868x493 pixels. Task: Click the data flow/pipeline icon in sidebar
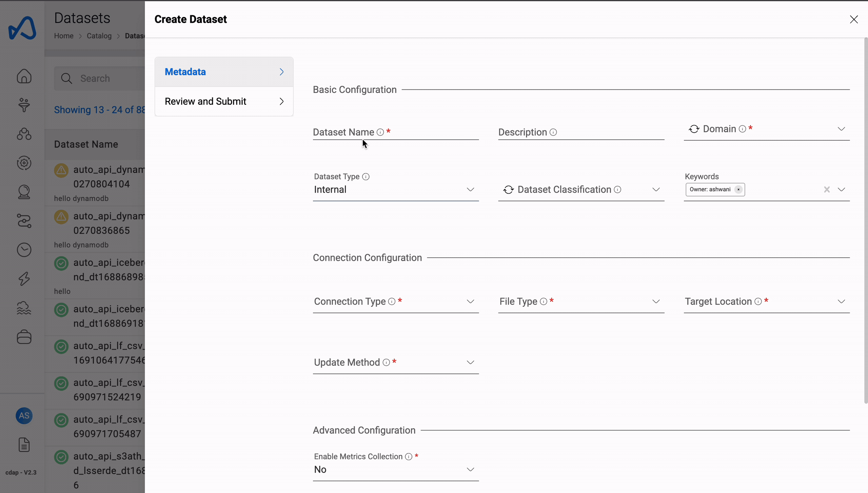click(x=24, y=221)
